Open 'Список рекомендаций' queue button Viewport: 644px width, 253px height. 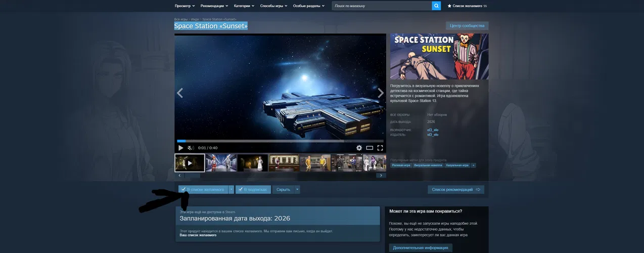[455, 189]
